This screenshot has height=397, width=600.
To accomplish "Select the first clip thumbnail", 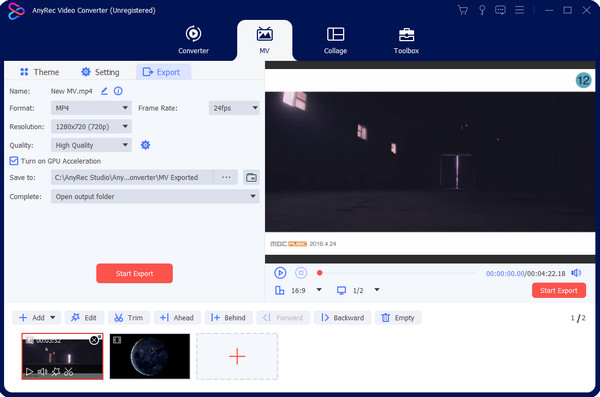I will pyautogui.click(x=62, y=356).
